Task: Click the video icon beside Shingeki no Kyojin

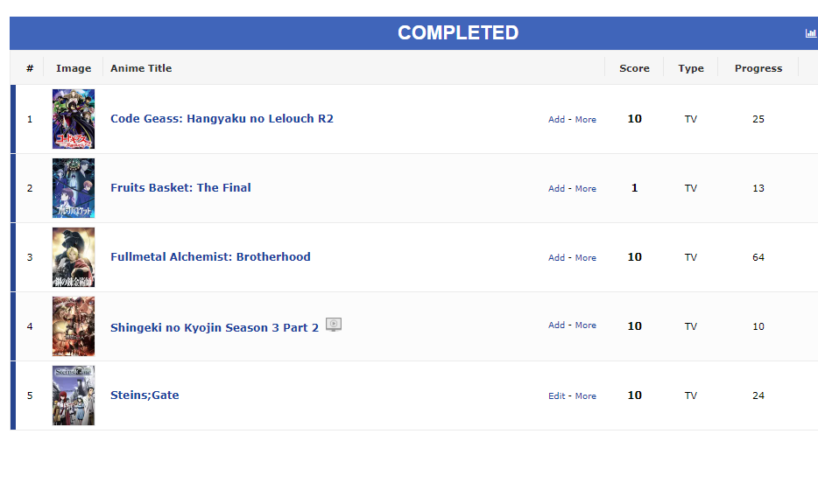Action: [x=334, y=324]
